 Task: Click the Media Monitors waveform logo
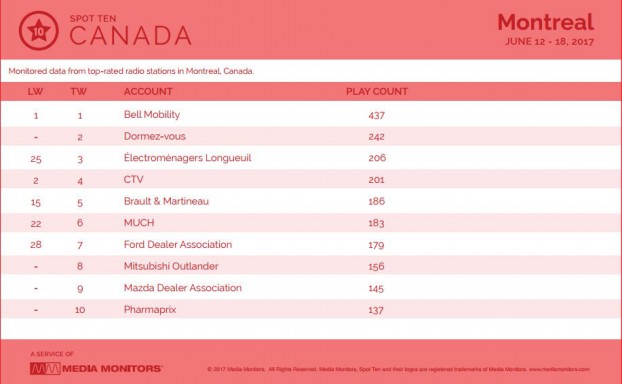45,369
